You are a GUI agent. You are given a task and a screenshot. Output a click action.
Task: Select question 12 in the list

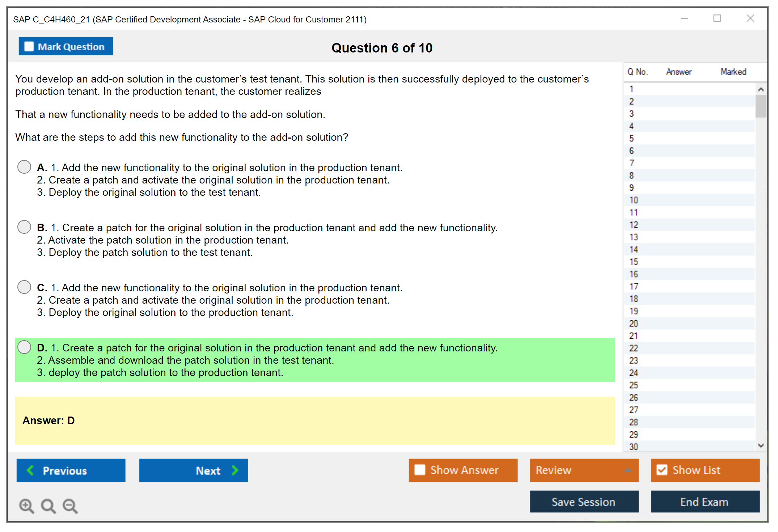click(634, 225)
